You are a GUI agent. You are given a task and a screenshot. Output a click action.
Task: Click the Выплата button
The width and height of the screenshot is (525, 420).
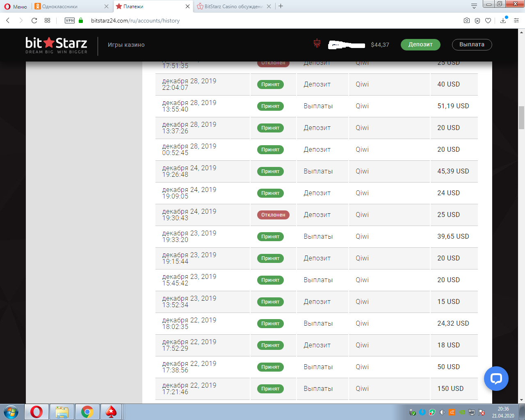click(472, 45)
